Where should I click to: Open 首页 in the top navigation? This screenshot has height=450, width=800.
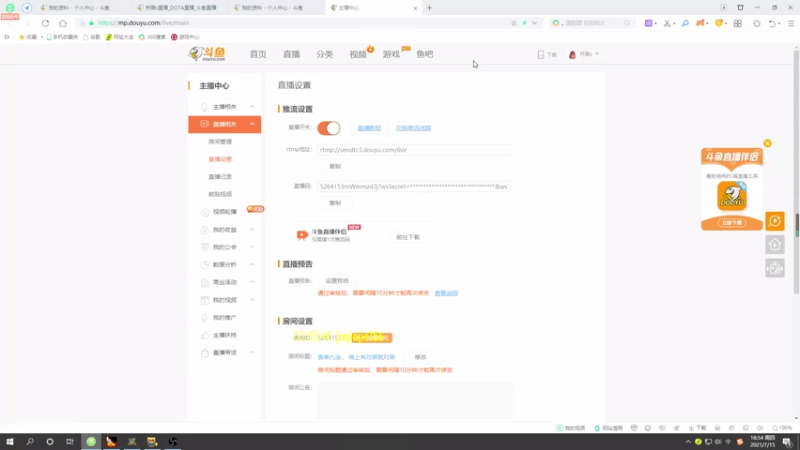258,54
